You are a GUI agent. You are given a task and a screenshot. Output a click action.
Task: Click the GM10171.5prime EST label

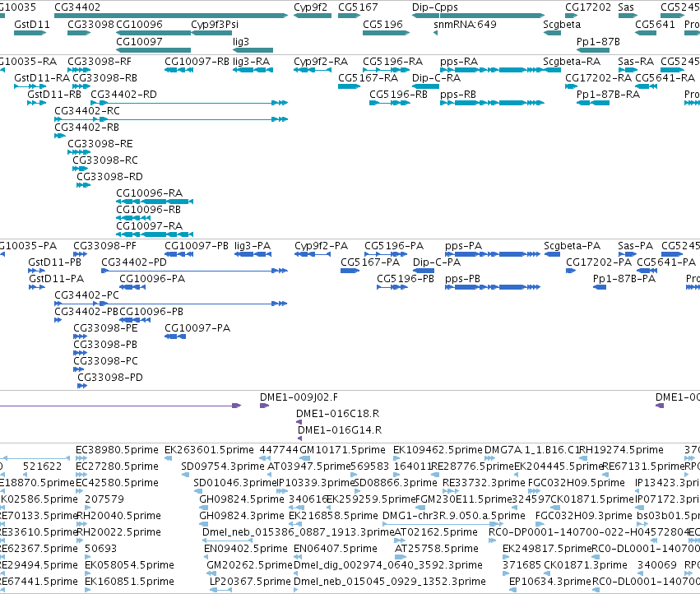pos(342,450)
